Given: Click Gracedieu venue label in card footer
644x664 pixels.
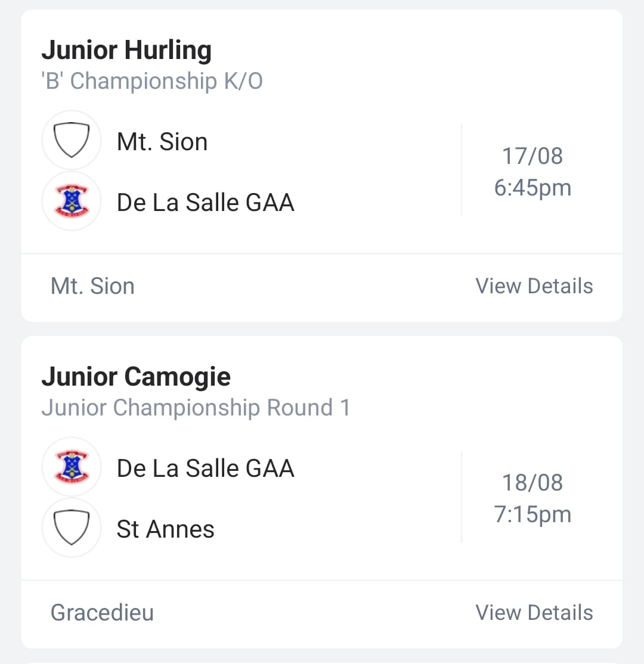Looking at the screenshot, I should click(102, 612).
